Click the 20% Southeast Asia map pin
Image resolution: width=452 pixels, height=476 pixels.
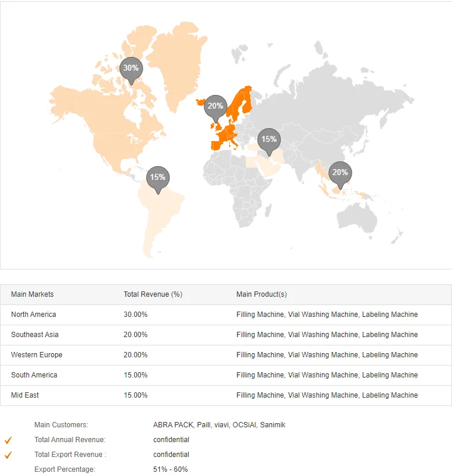[340, 173]
